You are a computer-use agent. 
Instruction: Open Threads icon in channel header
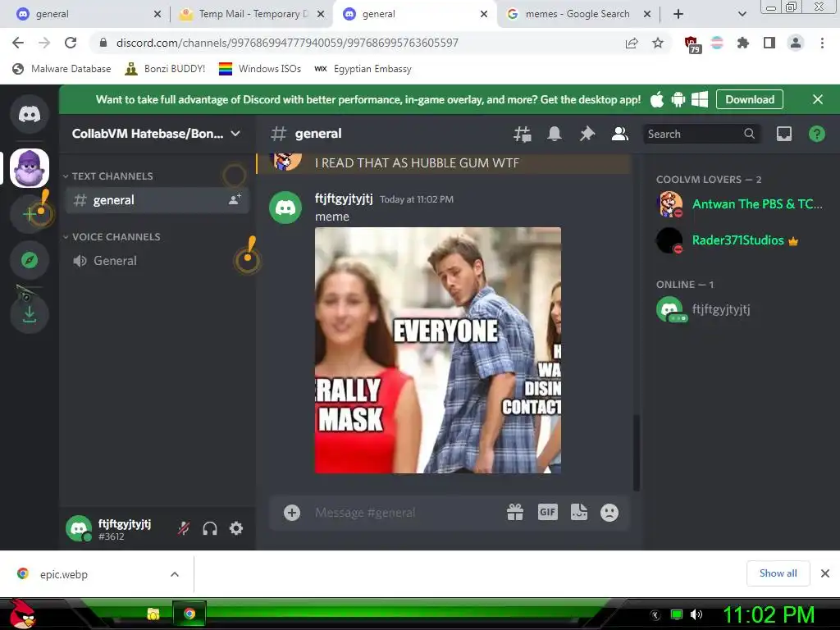click(523, 134)
